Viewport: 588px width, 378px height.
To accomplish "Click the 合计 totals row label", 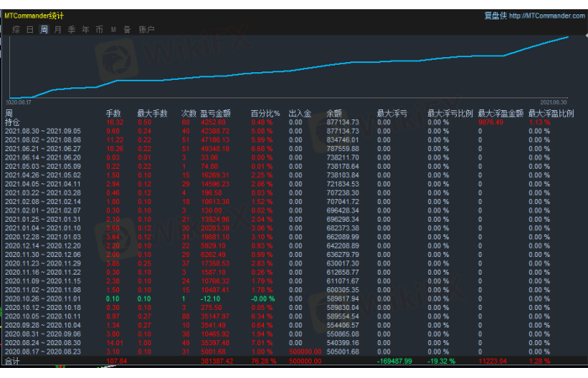I will point(12,361).
